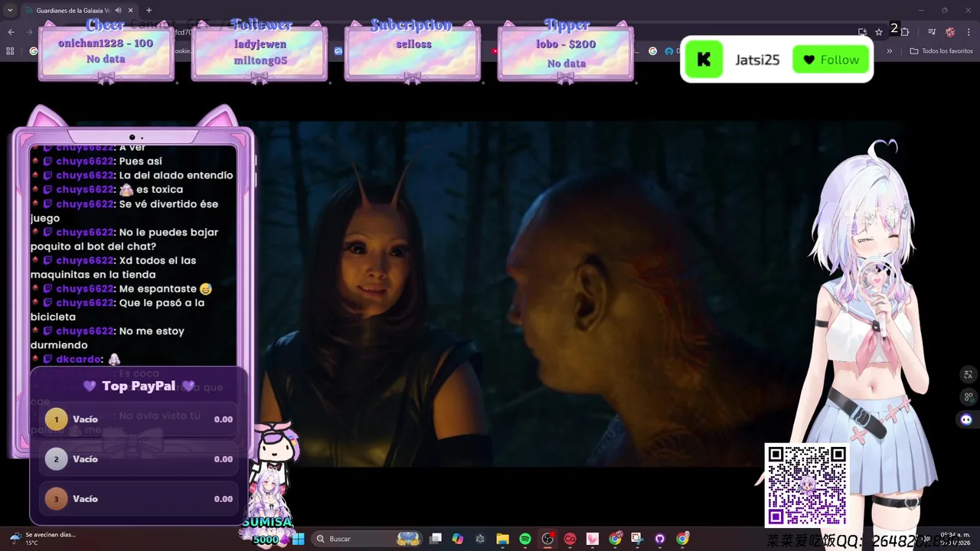Open Task View on the taskbar
The image size is (980, 551).
click(436, 539)
